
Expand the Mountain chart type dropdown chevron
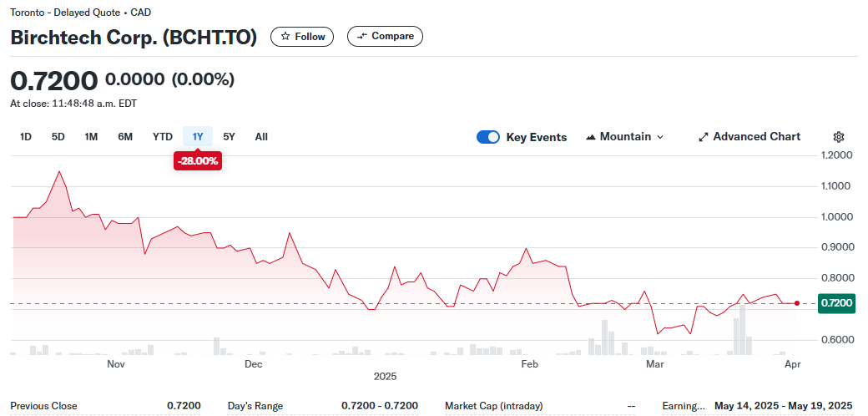[660, 137]
